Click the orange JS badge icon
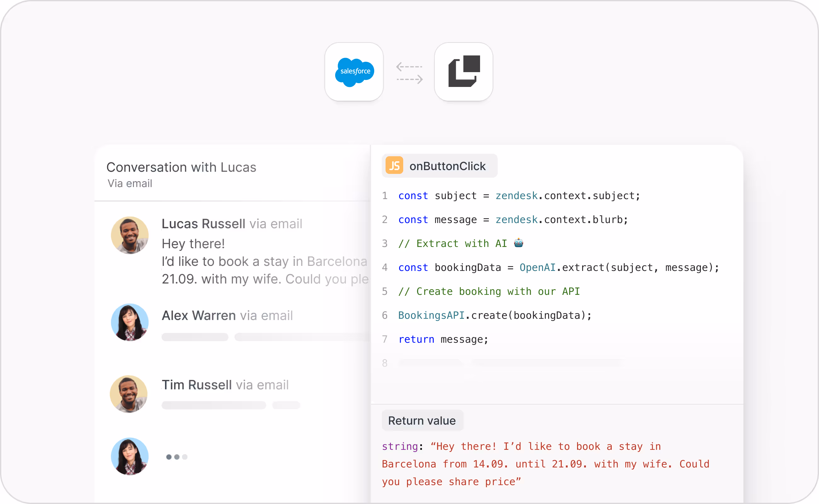 (x=394, y=165)
